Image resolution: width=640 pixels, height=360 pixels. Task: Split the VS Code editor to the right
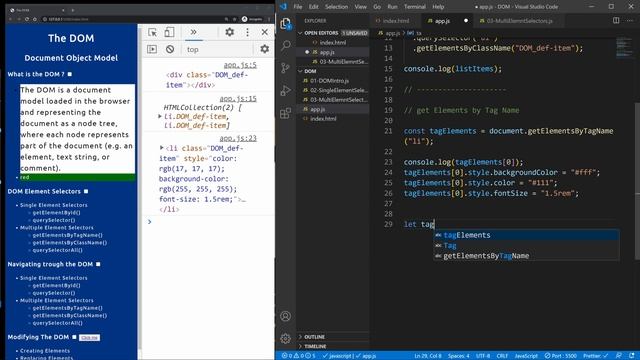(616, 20)
